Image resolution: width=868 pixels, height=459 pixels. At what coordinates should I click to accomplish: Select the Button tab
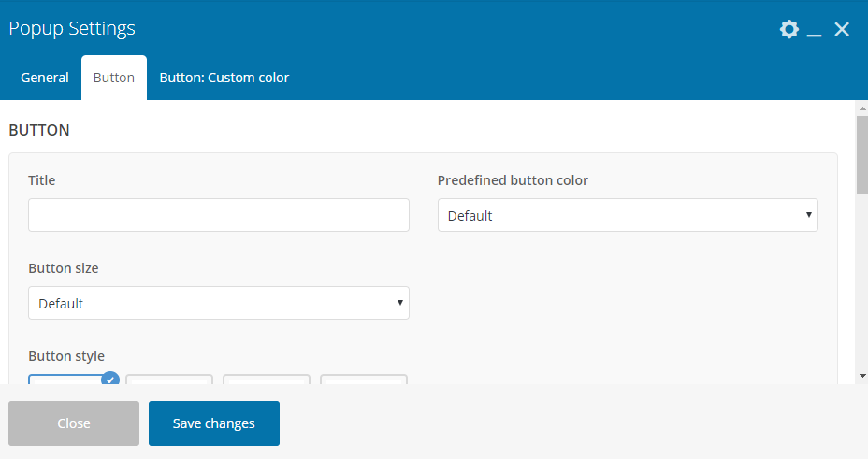[114, 78]
